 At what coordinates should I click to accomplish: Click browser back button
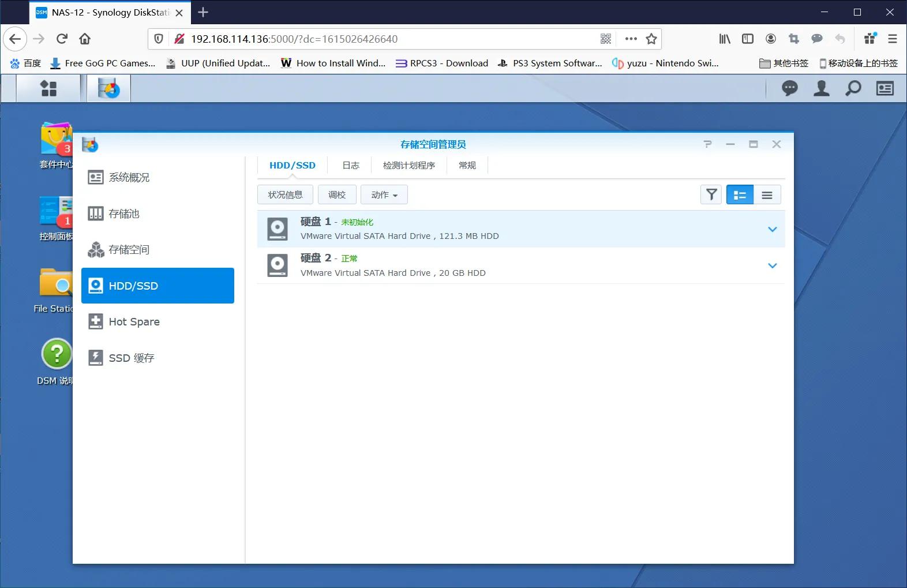[x=15, y=39]
